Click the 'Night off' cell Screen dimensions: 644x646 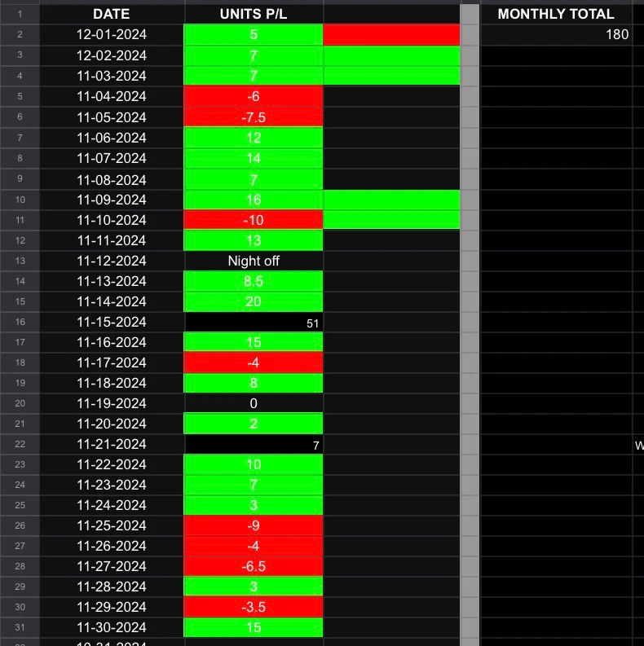[254, 261]
